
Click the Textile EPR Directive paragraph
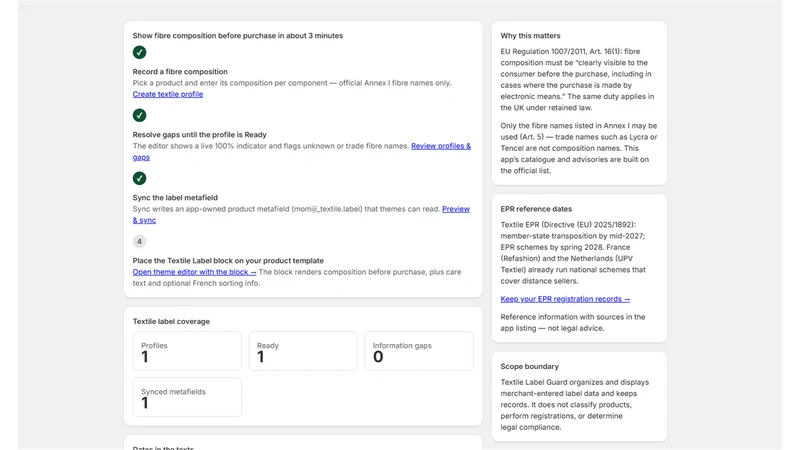pos(574,253)
